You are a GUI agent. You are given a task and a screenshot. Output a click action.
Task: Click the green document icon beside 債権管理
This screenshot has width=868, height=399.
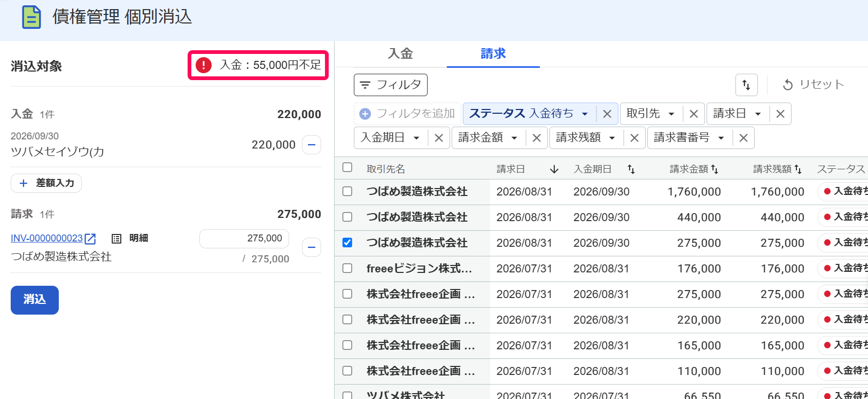pos(32,17)
